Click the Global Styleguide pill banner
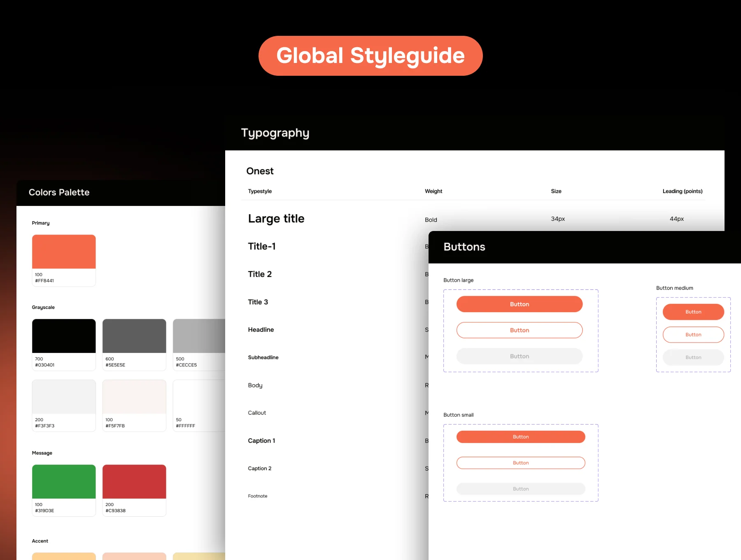741x560 pixels. tap(370, 56)
